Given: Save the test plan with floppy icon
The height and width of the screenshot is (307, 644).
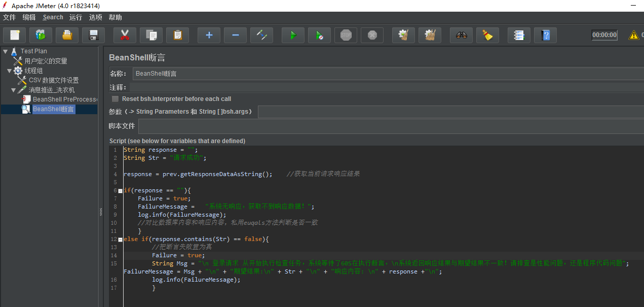Looking at the screenshot, I should click(93, 35).
